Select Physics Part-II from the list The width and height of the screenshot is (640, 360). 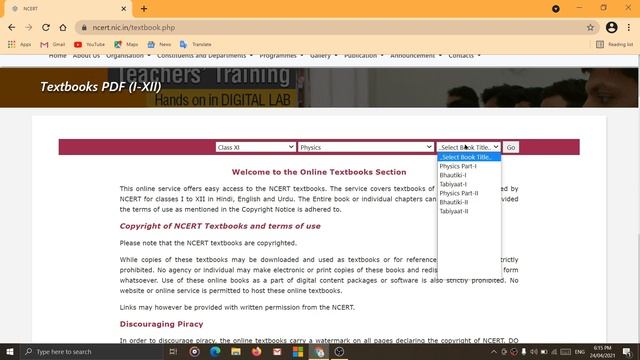[469, 193]
